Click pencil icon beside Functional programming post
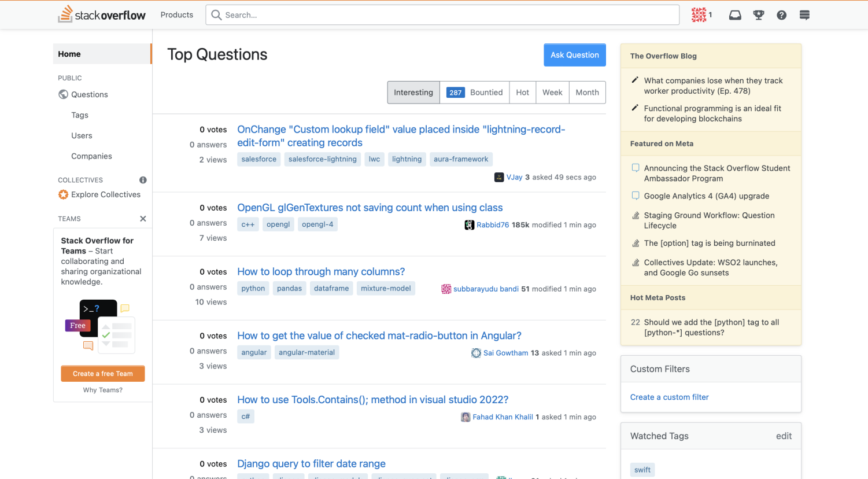The image size is (868, 479). (635, 108)
